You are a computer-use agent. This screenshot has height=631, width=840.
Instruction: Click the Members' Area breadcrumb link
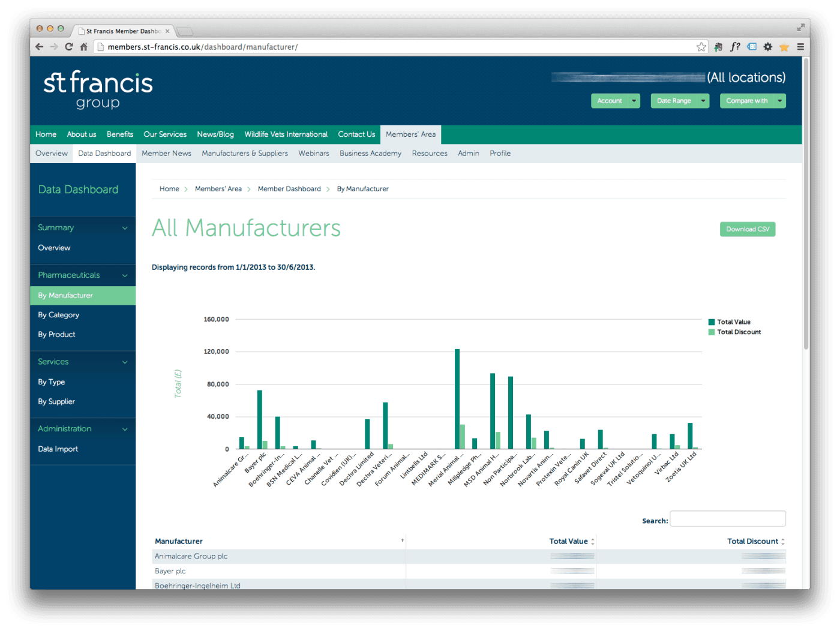(218, 189)
